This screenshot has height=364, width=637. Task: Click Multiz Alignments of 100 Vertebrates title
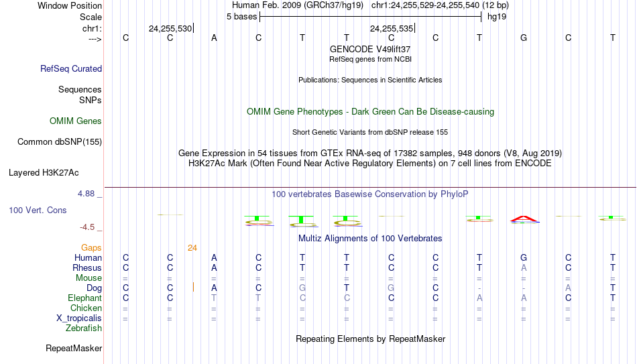click(370, 239)
